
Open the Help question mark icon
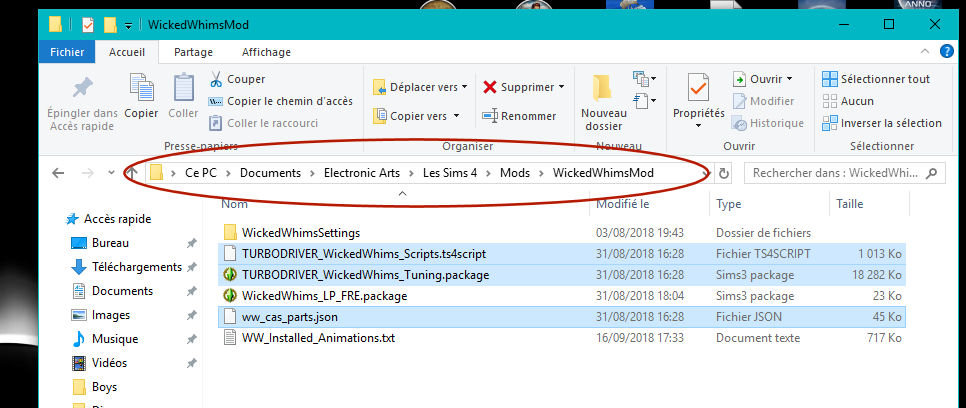pos(947,51)
